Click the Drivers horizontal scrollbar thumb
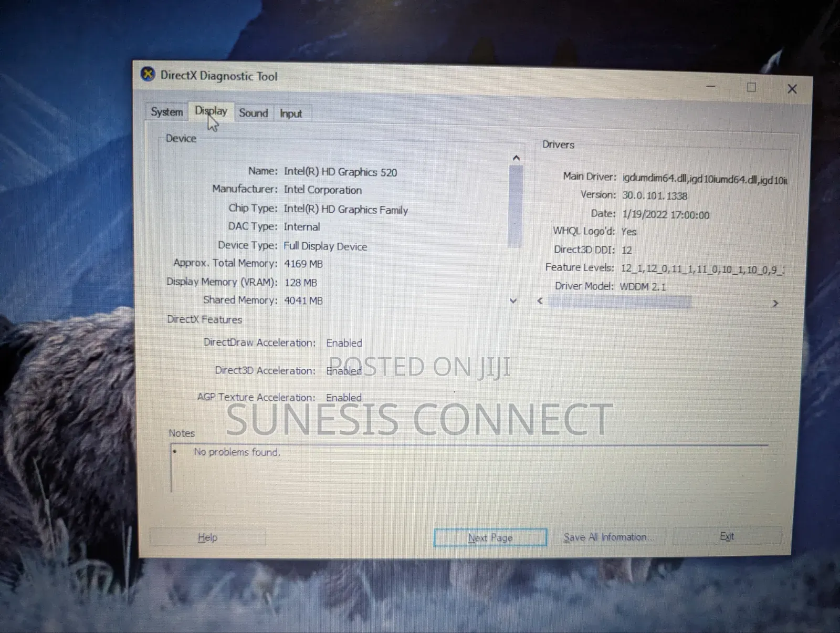This screenshot has width=840, height=633. pos(619,302)
